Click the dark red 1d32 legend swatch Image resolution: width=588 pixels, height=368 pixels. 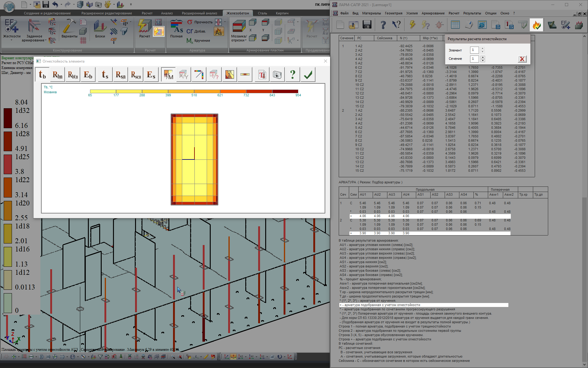click(8, 118)
